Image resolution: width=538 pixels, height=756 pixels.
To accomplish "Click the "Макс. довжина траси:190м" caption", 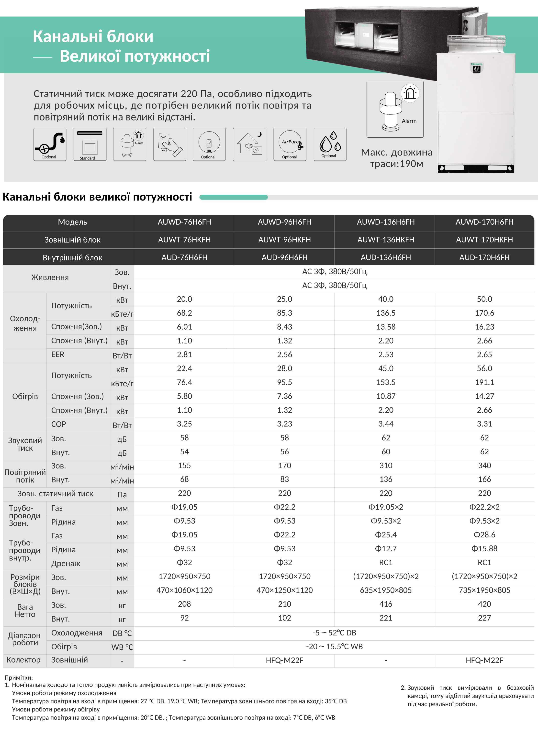I will click(397, 158).
